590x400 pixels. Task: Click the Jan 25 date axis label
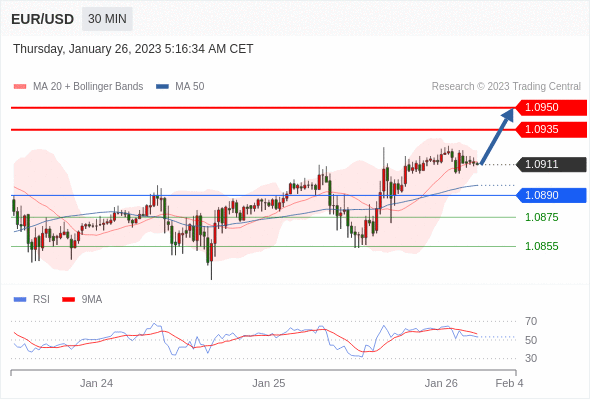point(269,383)
